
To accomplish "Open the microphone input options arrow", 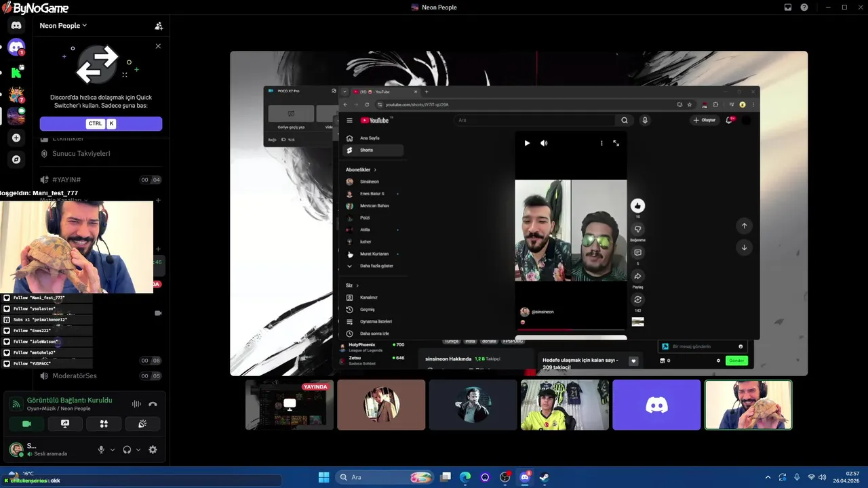I will [x=113, y=449].
